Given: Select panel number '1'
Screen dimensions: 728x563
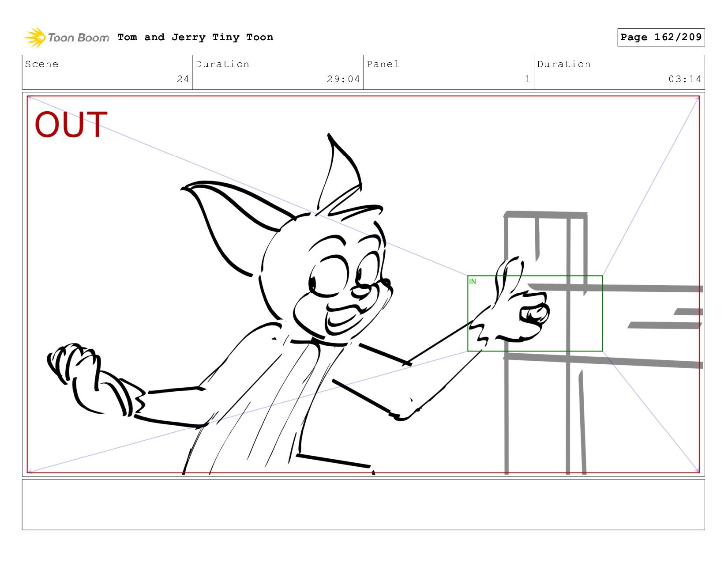Looking at the screenshot, I should coord(528,79).
